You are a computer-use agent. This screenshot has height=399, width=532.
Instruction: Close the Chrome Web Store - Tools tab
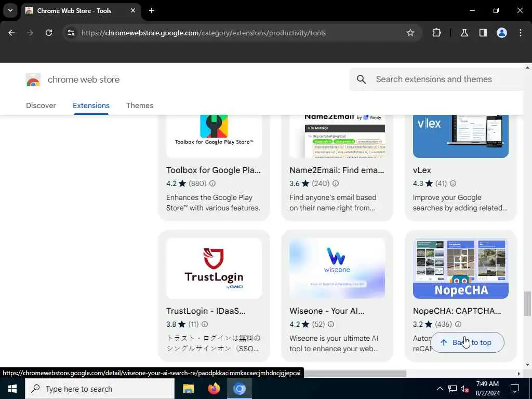(x=133, y=10)
